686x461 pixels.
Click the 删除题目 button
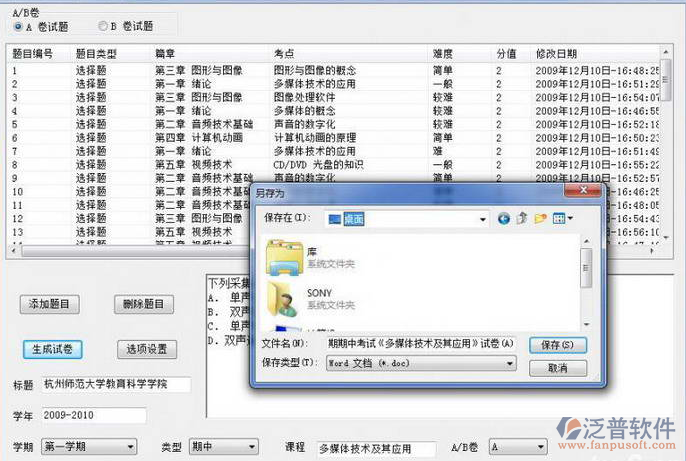click(144, 304)
